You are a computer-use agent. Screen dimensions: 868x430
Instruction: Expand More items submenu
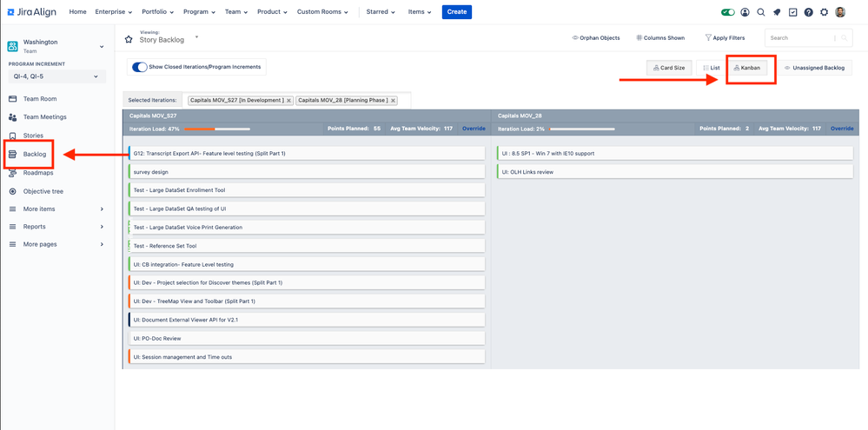pyautogui.click(x=102, y=209)
